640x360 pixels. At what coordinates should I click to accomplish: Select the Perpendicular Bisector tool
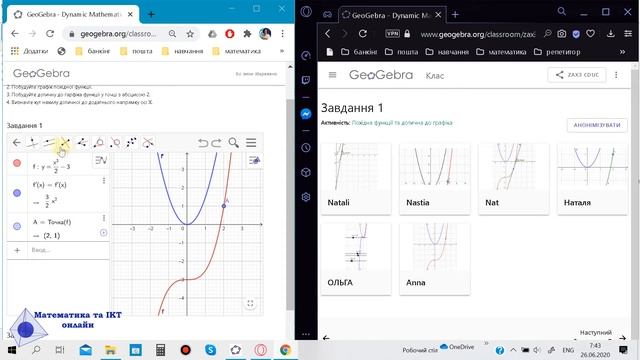tap(65, 142)
